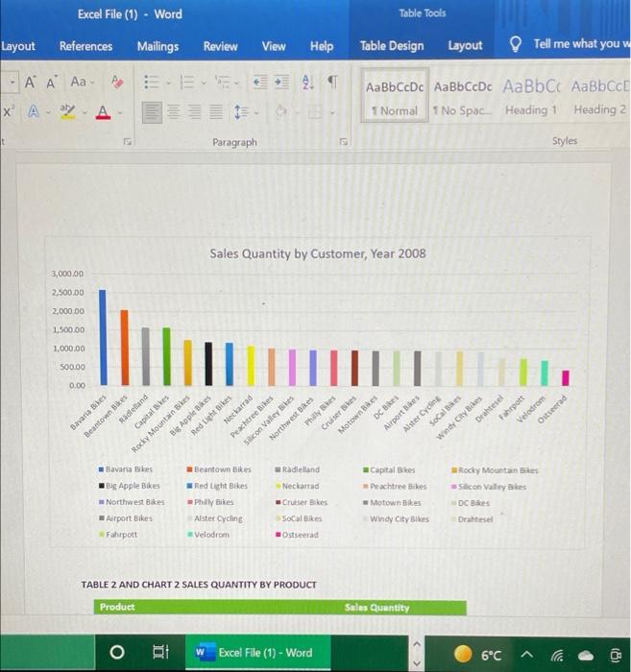Viewport: 631px width, 672px height.
Task: Click the Multilevel List icon
Action: tap(222, 82)
